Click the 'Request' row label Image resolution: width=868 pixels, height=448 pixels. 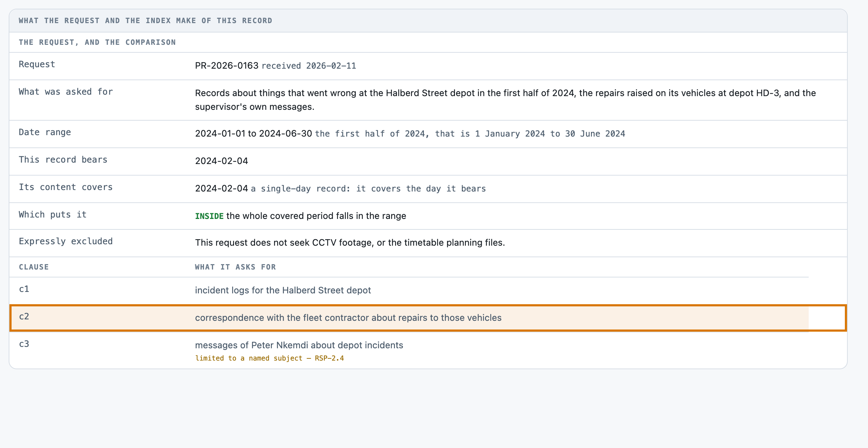pyautogui.click(x=37, y=64)
